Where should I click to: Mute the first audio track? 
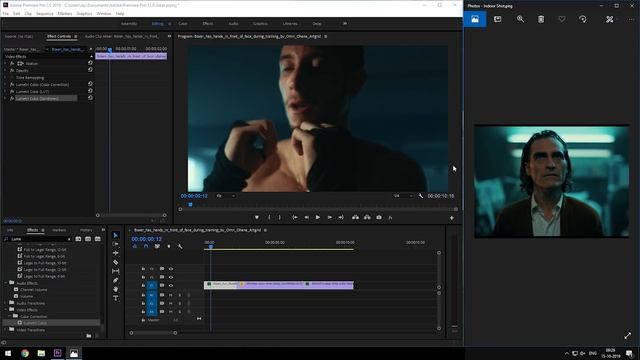pos(171,295)
